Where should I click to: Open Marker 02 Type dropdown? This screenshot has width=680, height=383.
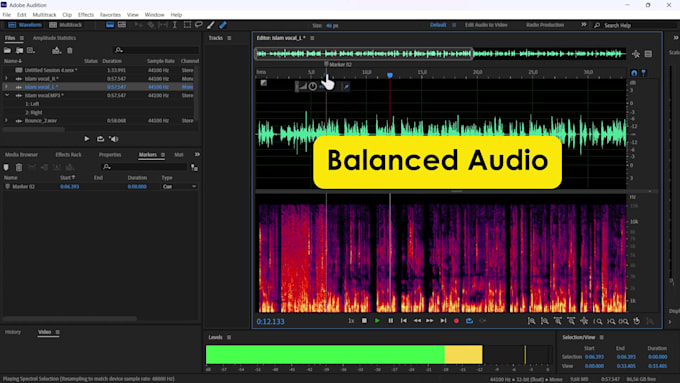pyautogui.click(x=179, y=187)
